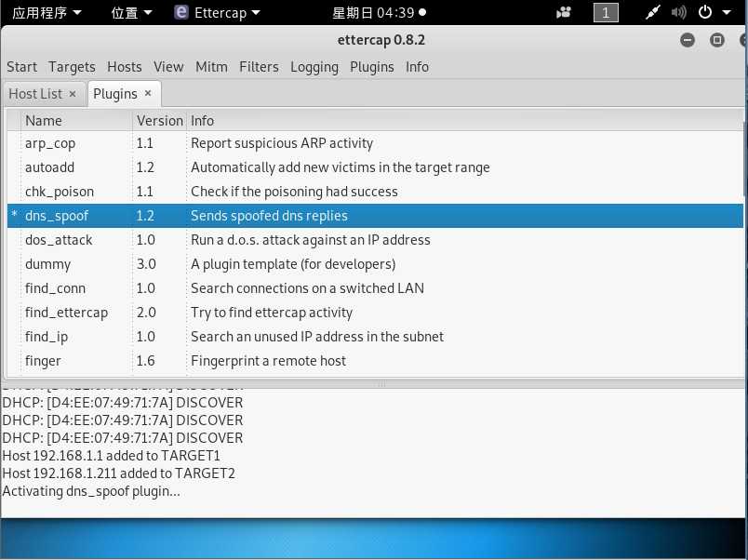This screenshot has height=560, width=748.
Task: Select the finger plugin row
Action: [x=375, y=361]
